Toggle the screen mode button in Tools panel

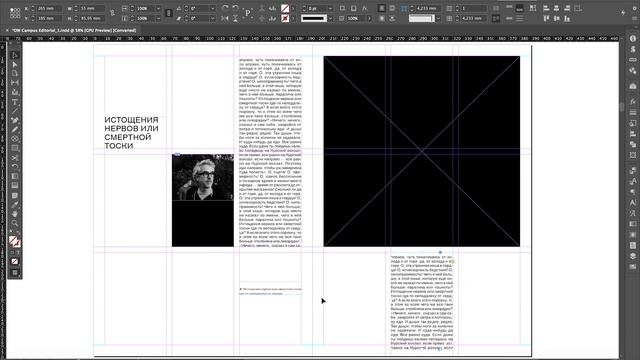[15, 273]
